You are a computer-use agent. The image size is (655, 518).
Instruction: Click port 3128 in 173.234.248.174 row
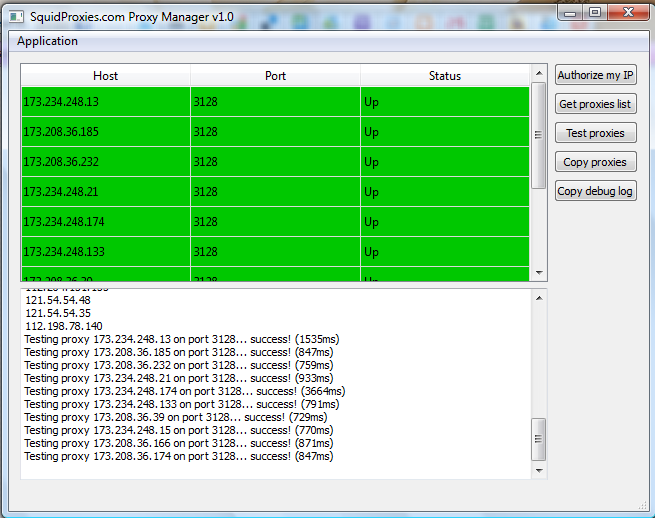pos(275,222)
